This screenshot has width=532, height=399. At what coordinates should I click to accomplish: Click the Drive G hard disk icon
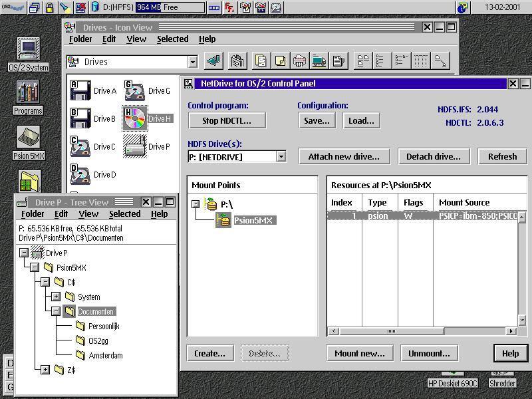click(135, 90)
